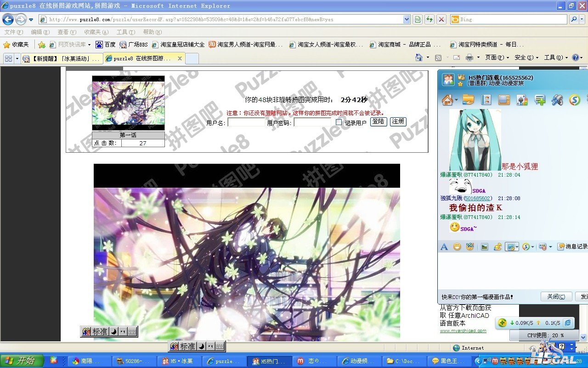Click the Sogou S icon in QQ top toolbar
The image size is (588, 368).
pyautogui.click(x=575, y=100)
